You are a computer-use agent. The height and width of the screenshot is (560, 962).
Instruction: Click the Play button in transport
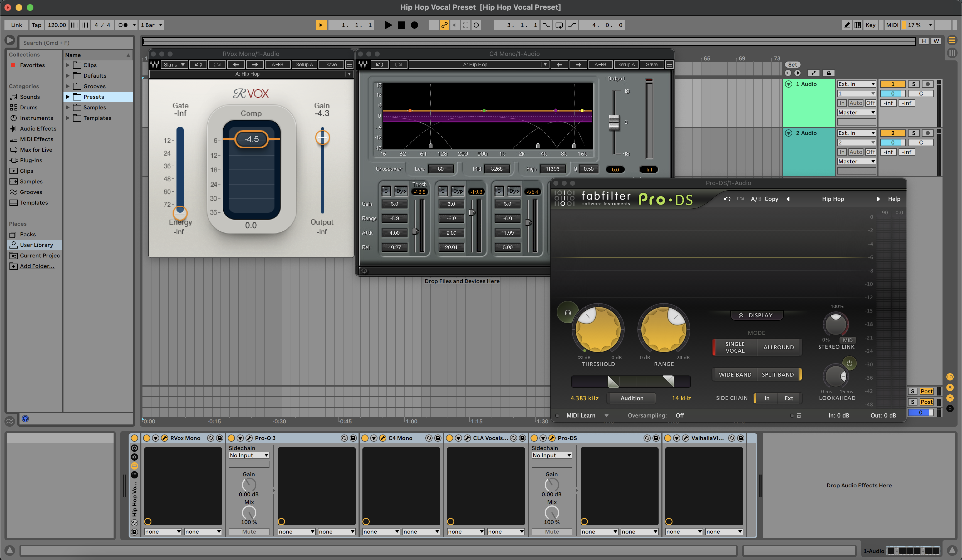(x=388, y=25)
